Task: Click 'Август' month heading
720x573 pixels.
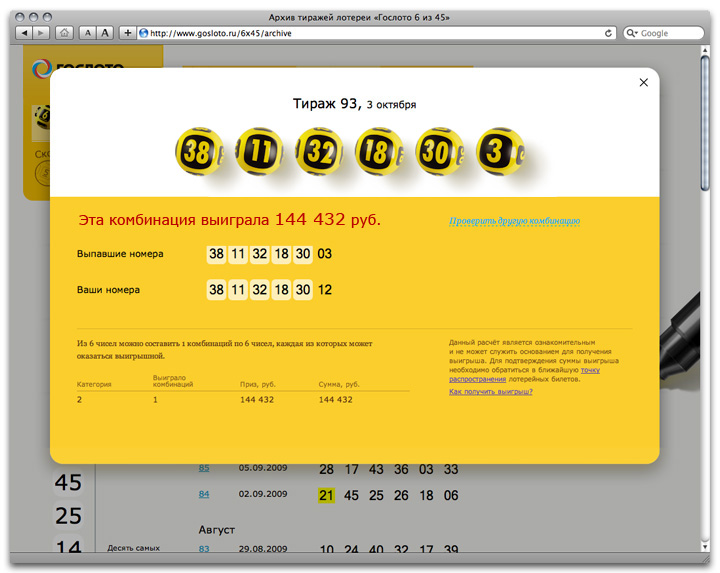Action: pos(217,530)
